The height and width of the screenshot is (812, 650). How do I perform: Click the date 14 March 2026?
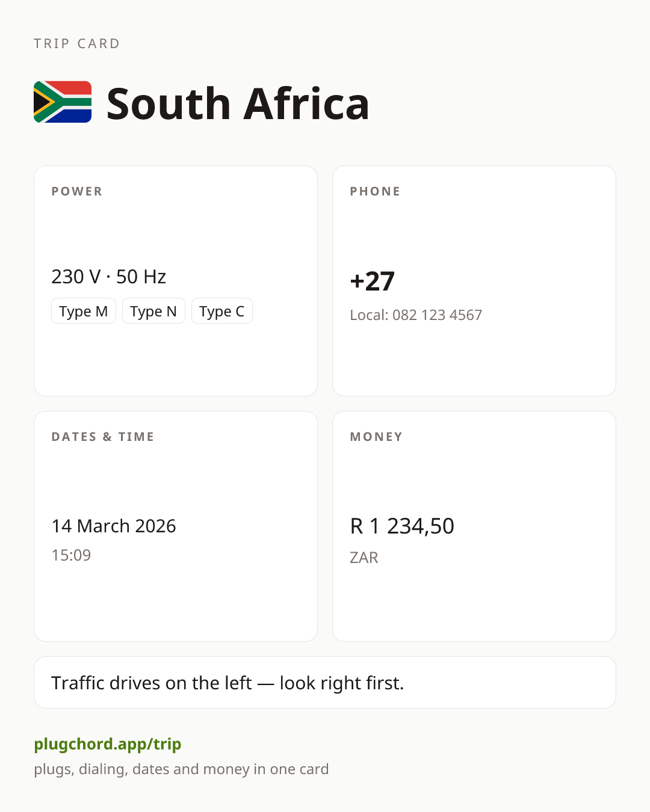114,526
